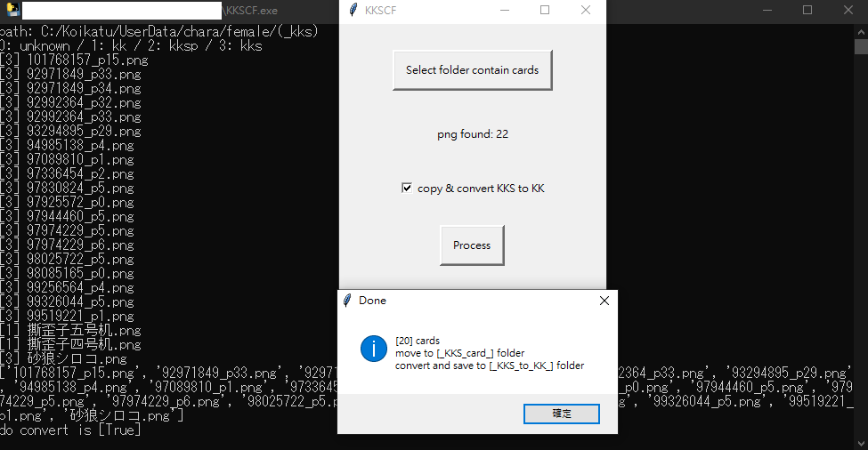The width and height of the screenshot is (868, 450).
Task: Click the console vertical scrollbar thumb
Action: [861, 46]
